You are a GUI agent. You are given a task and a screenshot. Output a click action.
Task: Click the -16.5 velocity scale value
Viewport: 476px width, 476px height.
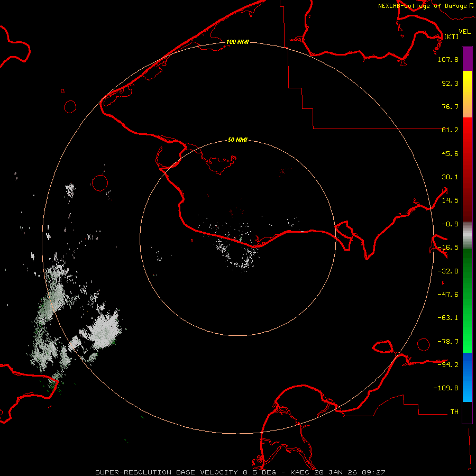(x=448, y=248)
